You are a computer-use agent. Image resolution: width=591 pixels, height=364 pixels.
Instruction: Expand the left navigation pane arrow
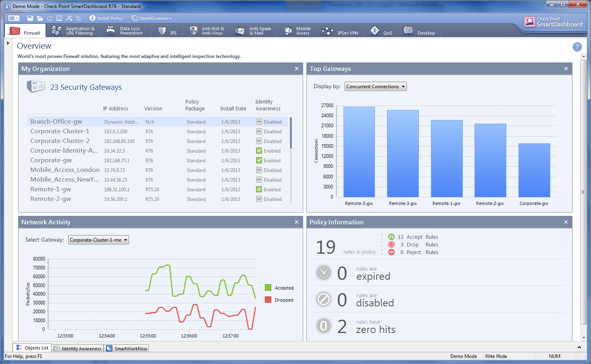[x=8, y=43]
